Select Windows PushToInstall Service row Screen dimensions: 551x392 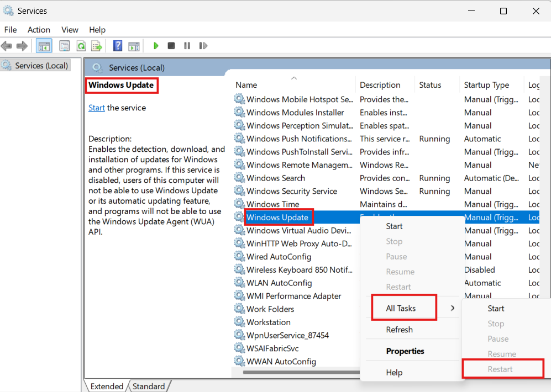(x=386, y=152)
